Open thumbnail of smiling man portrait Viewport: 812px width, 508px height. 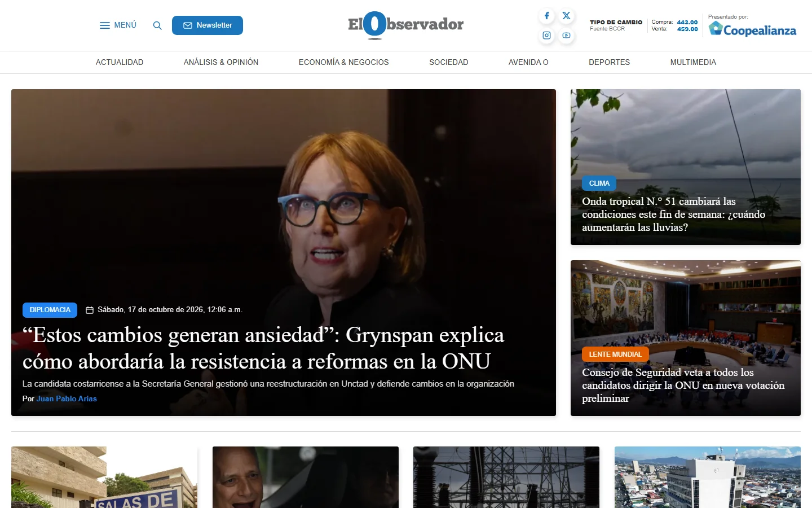tap(306, 478)
